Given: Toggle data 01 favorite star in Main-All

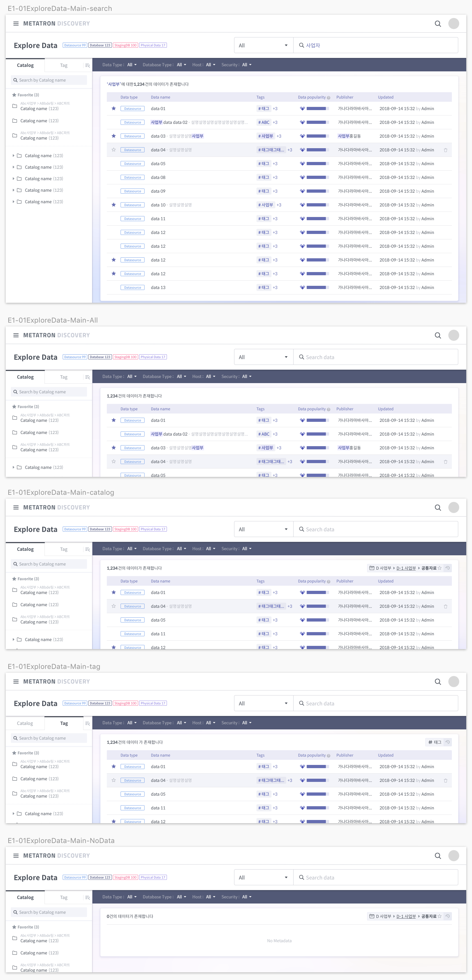Looking at the screenshot, I should pos(114,420).
